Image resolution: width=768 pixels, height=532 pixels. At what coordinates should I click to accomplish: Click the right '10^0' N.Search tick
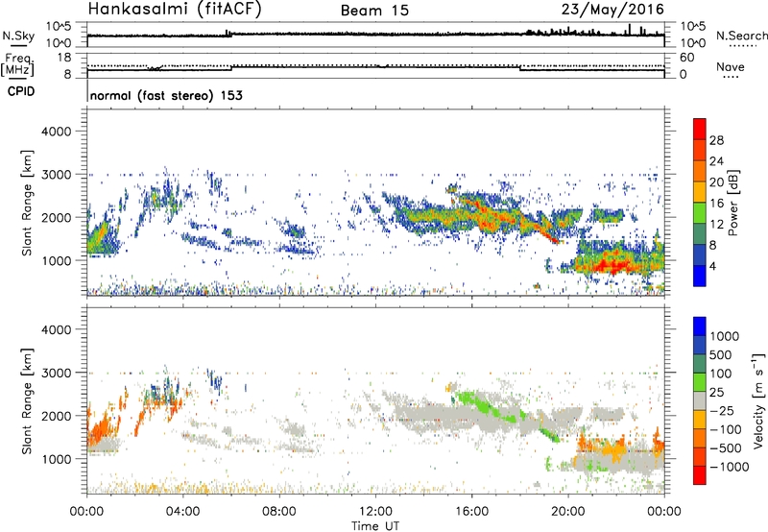click(x=693, y=43)
